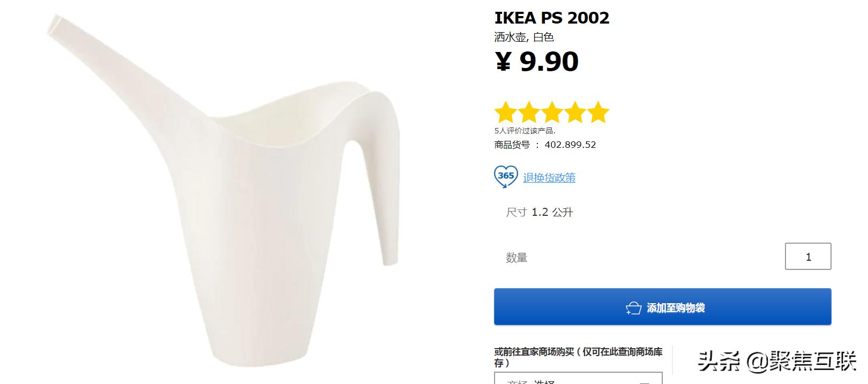Click the shopping bag icon on the blue button
Image resolution: width=868 pixels, height=384 pixels.
[x=633, y=308]
